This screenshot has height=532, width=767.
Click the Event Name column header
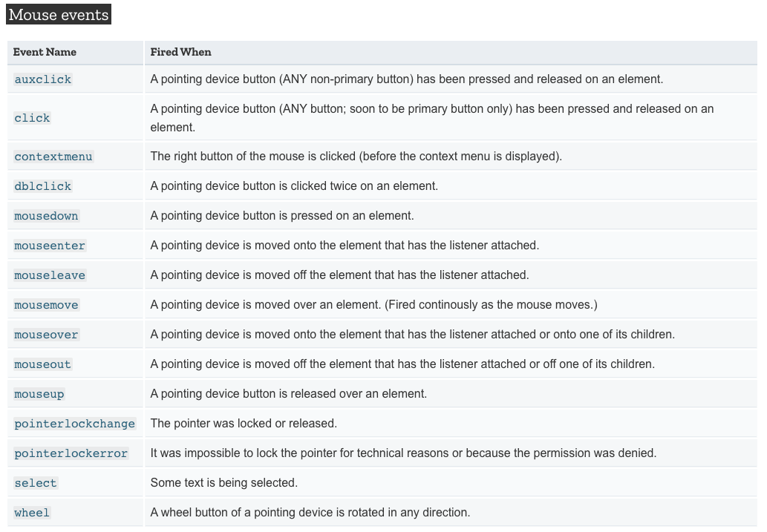coord(45,53)
